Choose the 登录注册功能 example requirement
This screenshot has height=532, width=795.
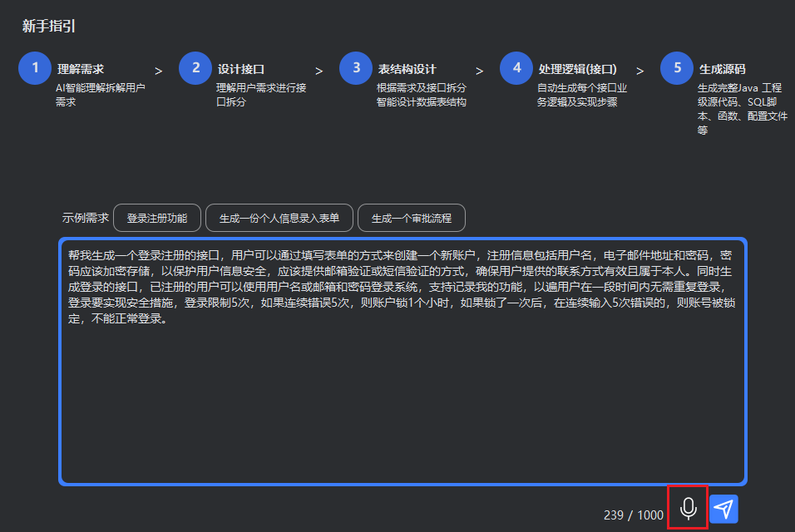[157, 218]
